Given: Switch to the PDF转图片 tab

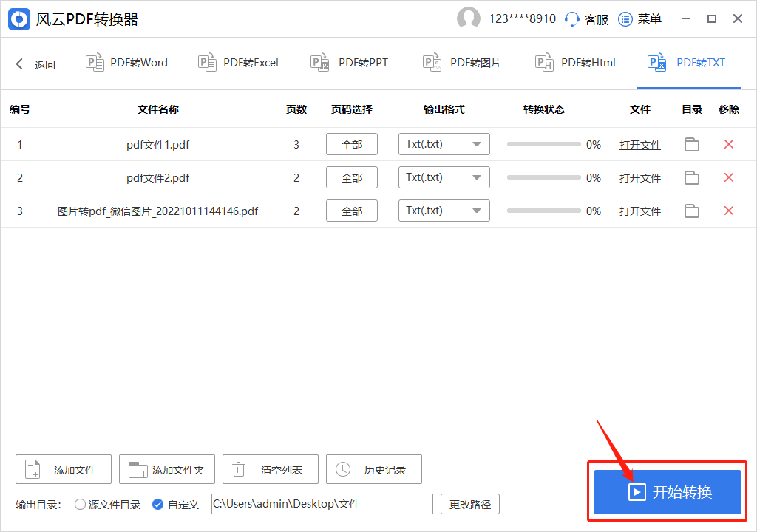Looking at the screenshot, I should [461, 63].
